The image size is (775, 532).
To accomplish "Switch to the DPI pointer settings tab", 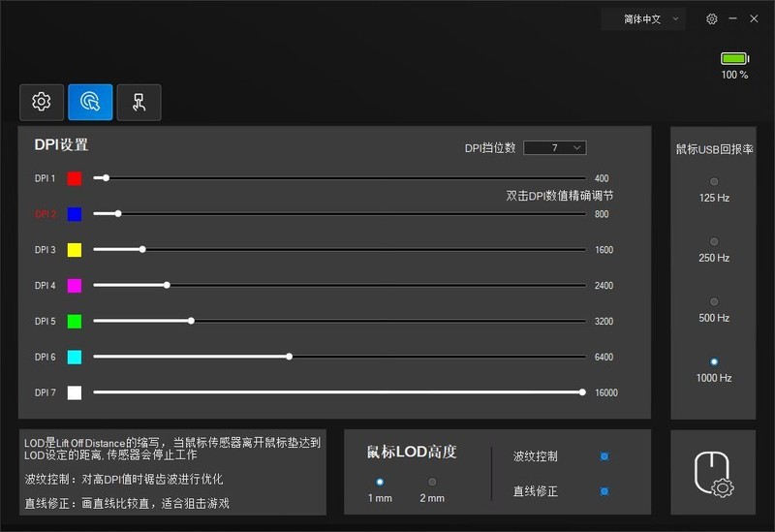I will (x=90, y=102).
